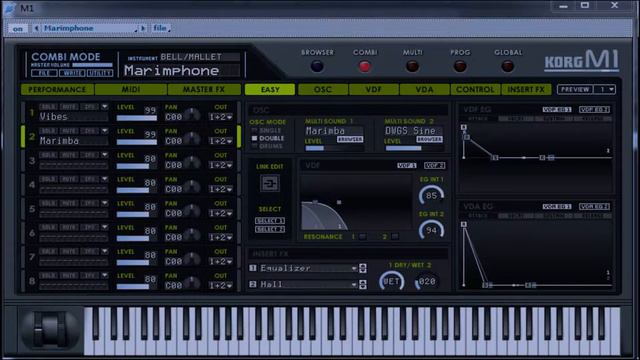Viewport: 640px width, 360px height.
Task: Open Marimba OUT 1+2 dropdown
Action: click(220, 141)
